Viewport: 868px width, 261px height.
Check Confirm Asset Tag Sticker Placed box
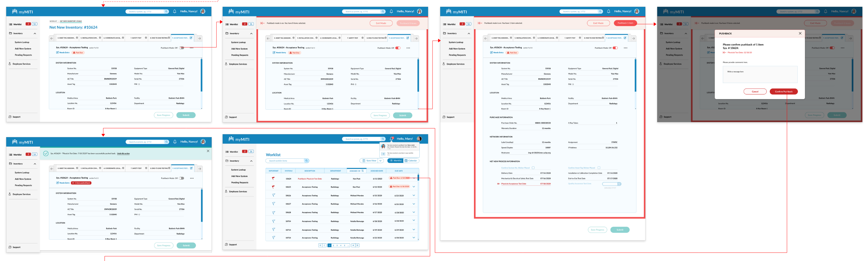tap(599, 167)
